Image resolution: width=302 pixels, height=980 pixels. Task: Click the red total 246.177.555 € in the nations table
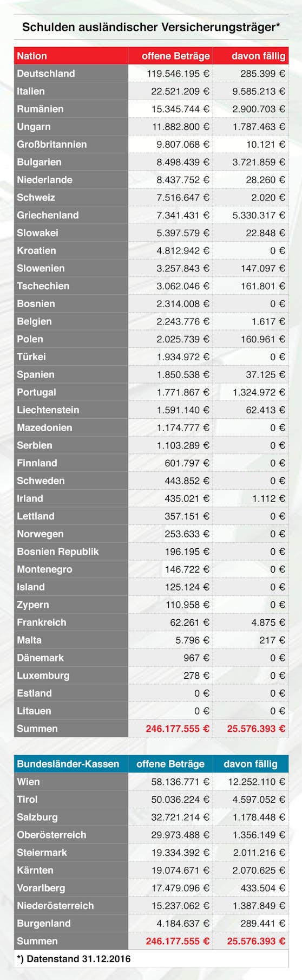click(178, 729)
